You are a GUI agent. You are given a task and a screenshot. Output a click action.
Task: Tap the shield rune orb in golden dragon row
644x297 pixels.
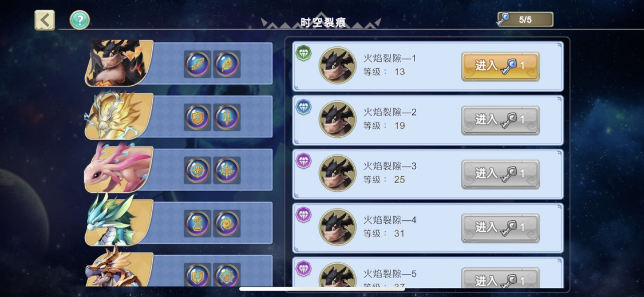[197, 117]
